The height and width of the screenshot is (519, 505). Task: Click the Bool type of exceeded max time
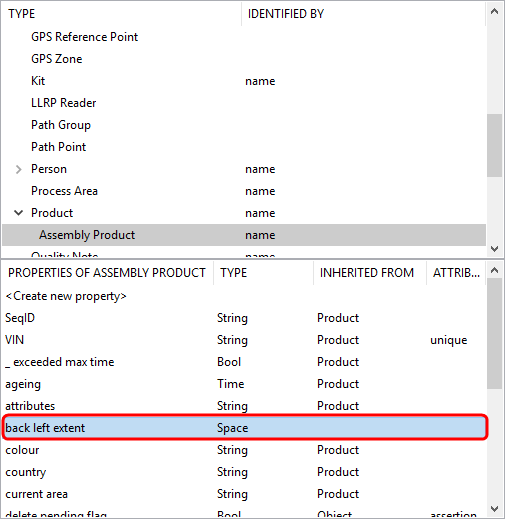(229, 362)
